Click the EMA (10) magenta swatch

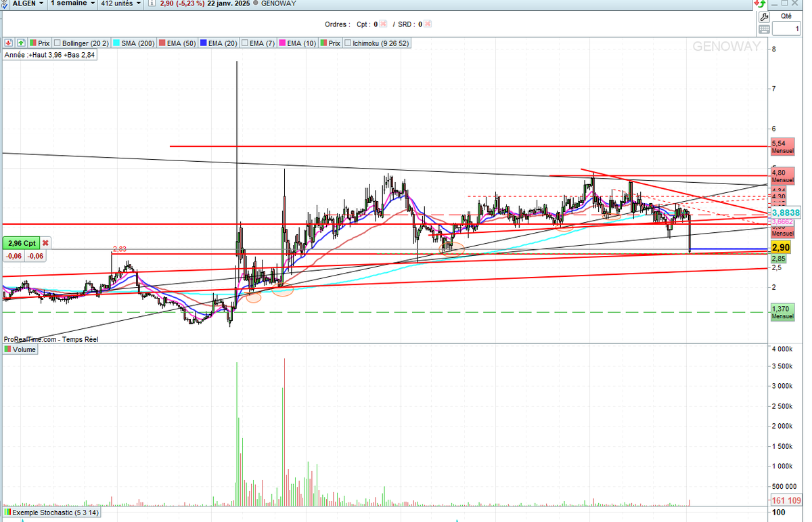tap(282, 43)
